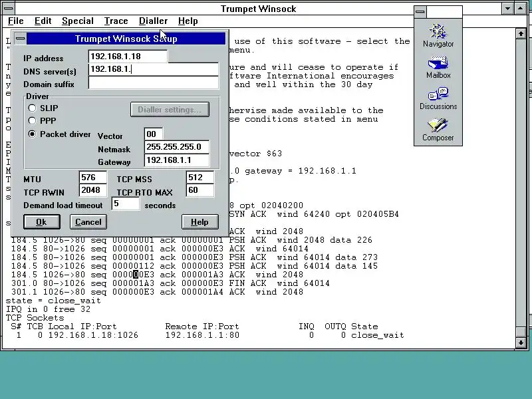This screenshot has height=399, width=532.
Task: Open the Trumpet Winsock Setup dialog's system menu box
Action: coord(20,39)
